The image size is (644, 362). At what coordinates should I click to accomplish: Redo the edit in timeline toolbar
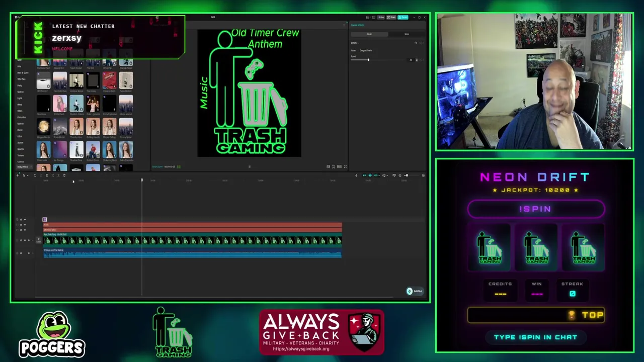41,175
